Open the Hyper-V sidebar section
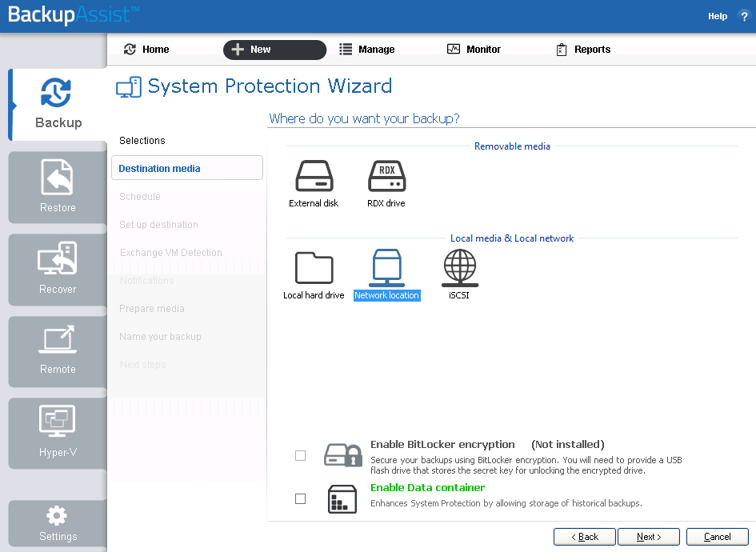 click(x=58, y=433)
